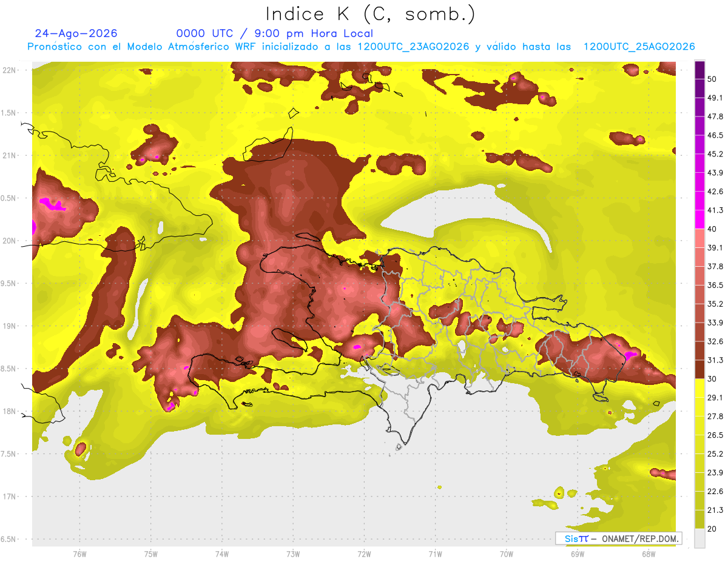Click the legend value "46.5"
The height and width of the screenshot is (562, 728).
click(x=716, y=135)
